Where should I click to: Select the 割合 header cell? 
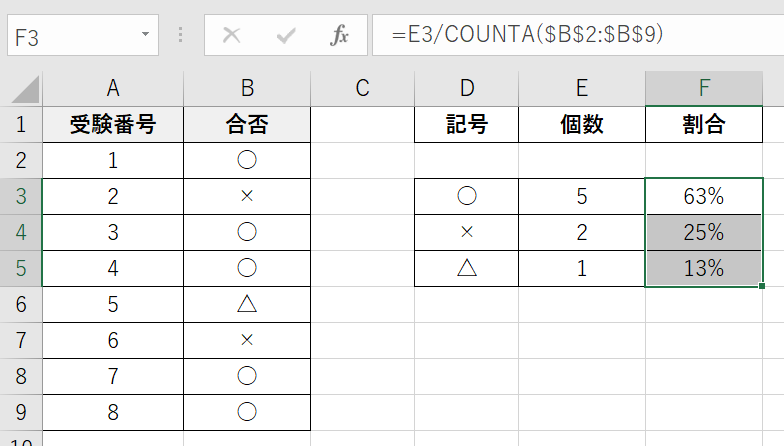704,125
